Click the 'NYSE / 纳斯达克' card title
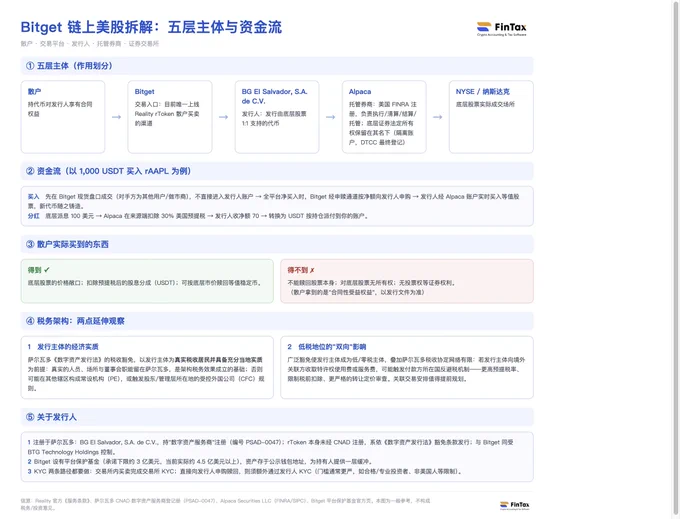This screenshot has width=680, height=519. tap(483, 91)
